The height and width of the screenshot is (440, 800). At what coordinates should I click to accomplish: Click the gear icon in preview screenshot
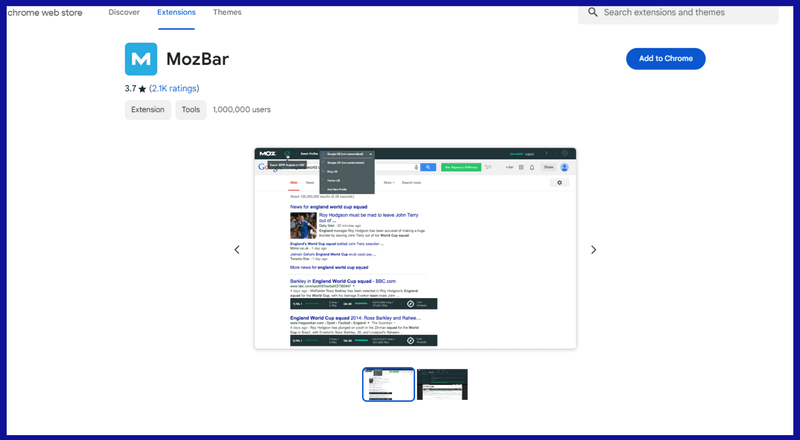(560, 182)
